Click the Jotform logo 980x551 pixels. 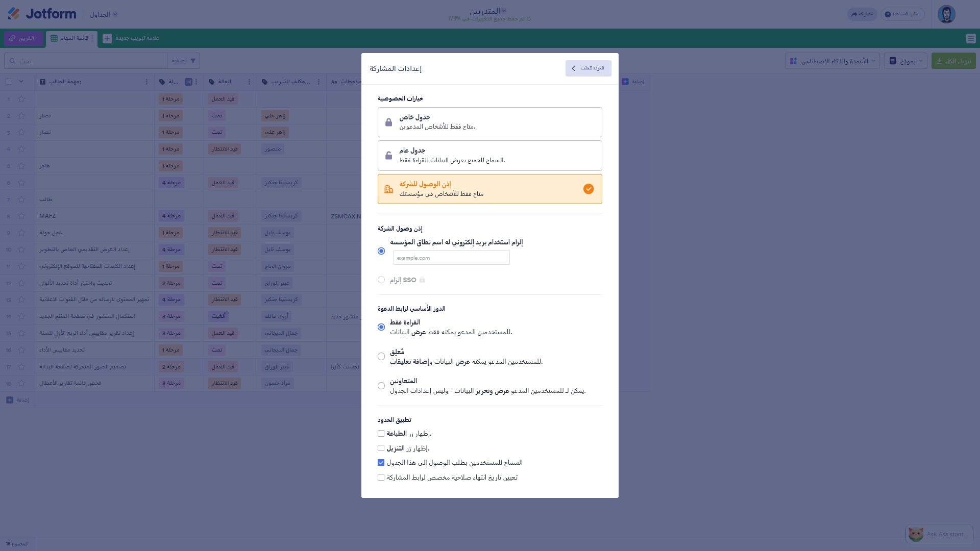pyautogui.click(x=42, y=14)
